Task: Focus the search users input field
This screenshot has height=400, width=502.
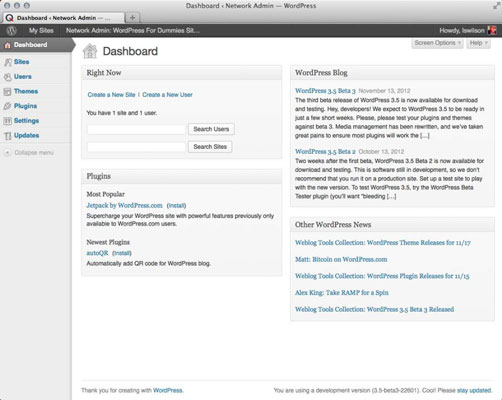Action: click(x=136, y=129)
